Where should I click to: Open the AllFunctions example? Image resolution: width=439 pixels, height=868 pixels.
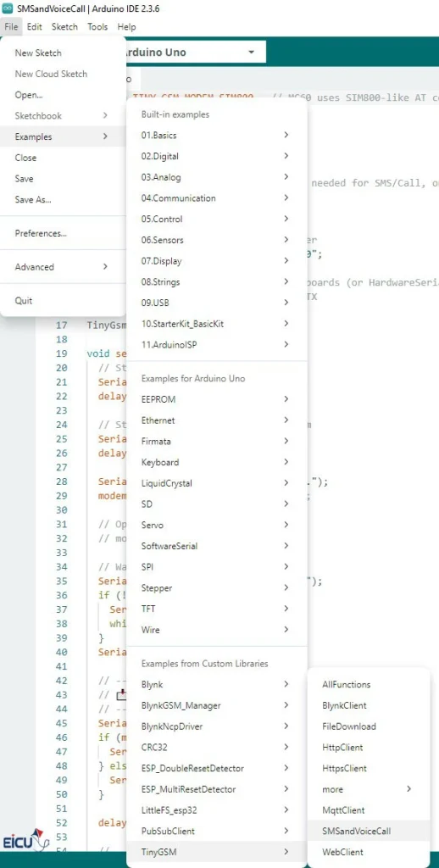coord(368,685)
